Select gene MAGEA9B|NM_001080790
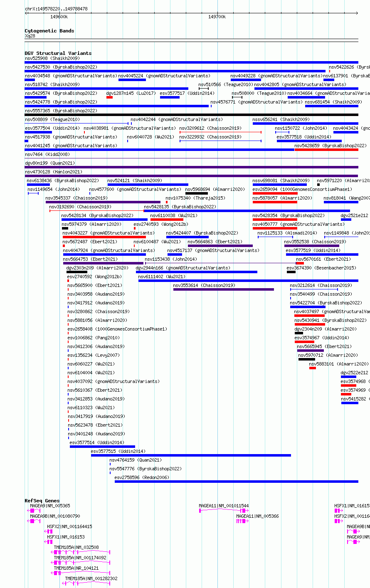This screenshot has width=370, height=588. coord(55,516)
